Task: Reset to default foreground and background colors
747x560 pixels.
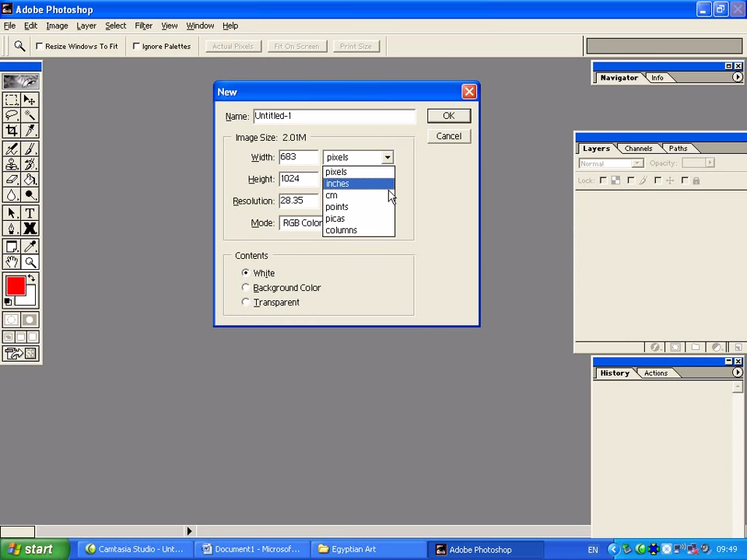Action: click(x=8, y=302)
